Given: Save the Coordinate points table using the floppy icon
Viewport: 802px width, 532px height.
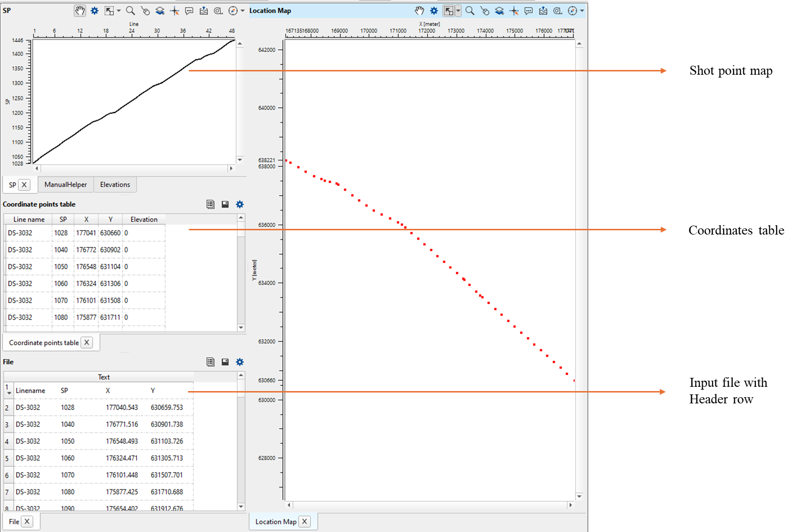Looking at the screenshot, I should pos(225,204).
